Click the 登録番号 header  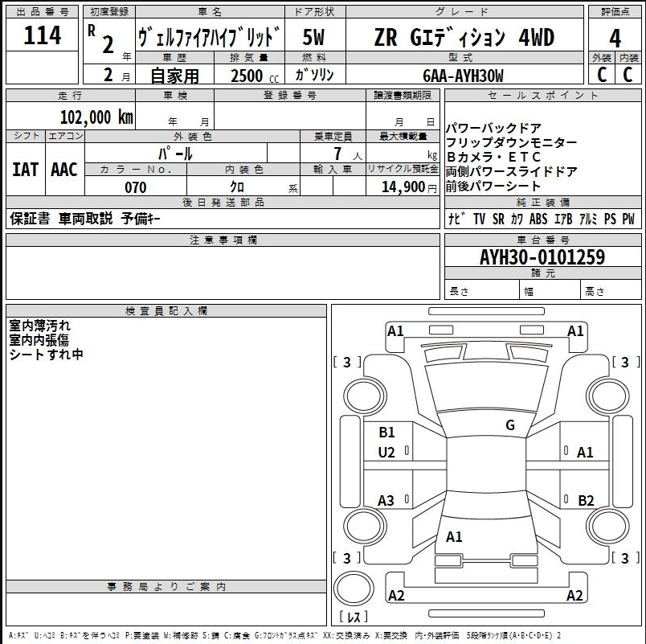click(290, 95)
